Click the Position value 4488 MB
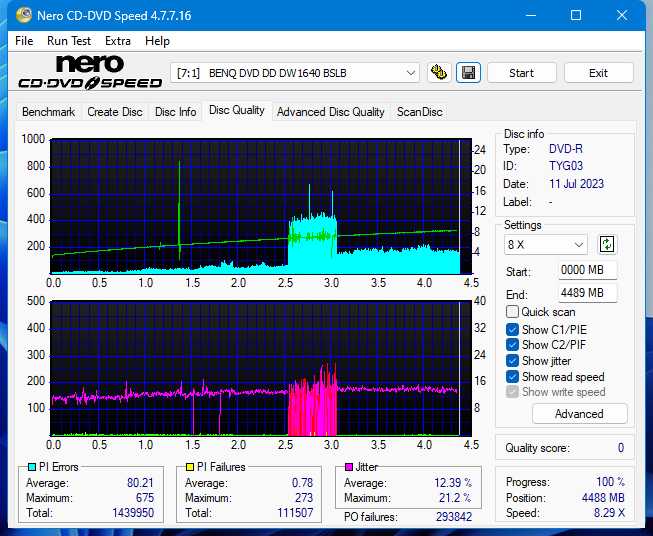The image size is (653, 536). pyautogui.click(x=603, y=498)
